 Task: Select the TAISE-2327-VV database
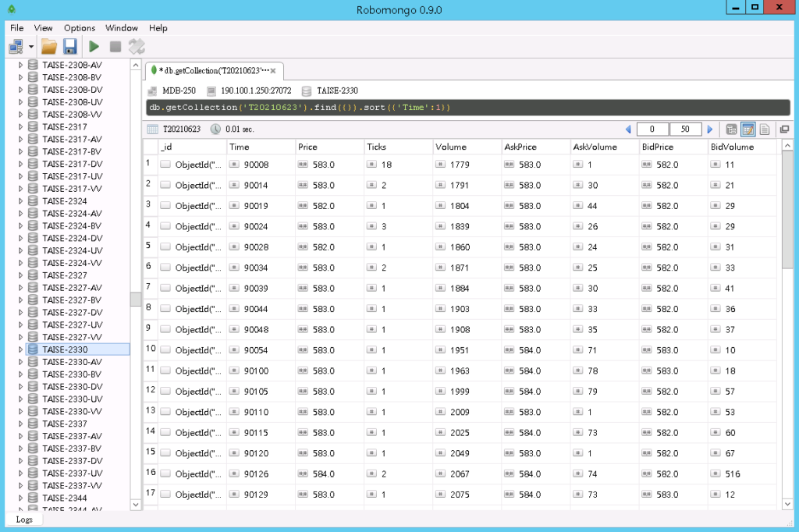tap(72, 337)
